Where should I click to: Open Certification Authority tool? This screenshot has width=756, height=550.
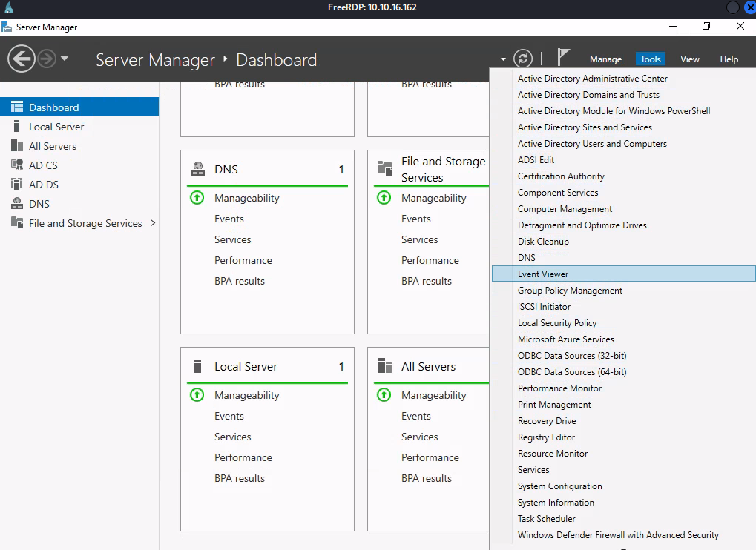(x=624, y=176)
